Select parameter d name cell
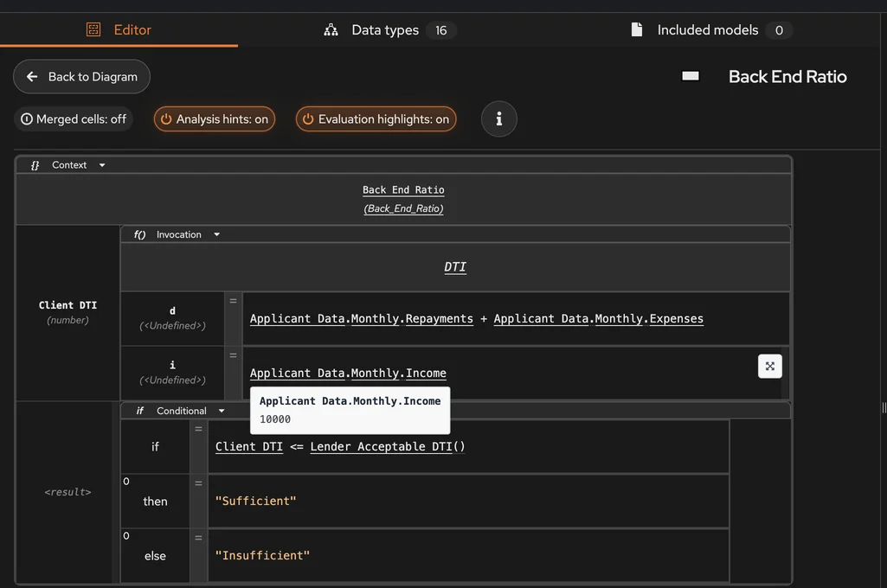The width and height of the screenshot is (887, 588). (172, 318)
